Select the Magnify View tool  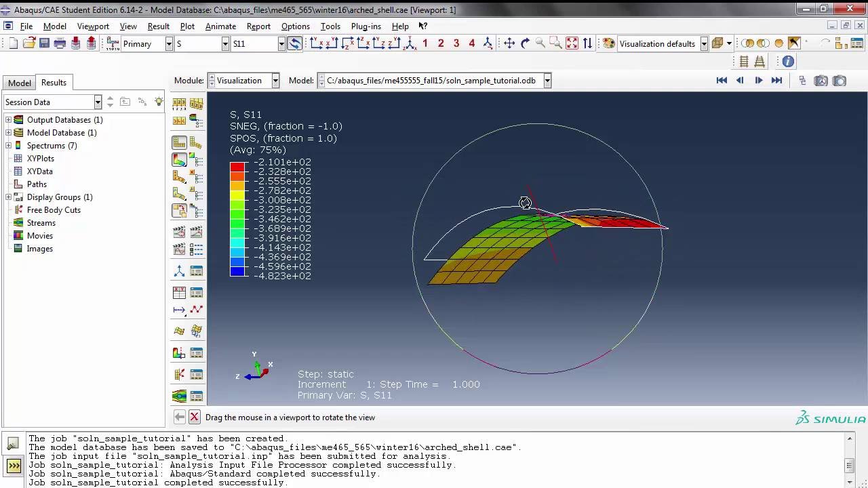pos(540,43)
